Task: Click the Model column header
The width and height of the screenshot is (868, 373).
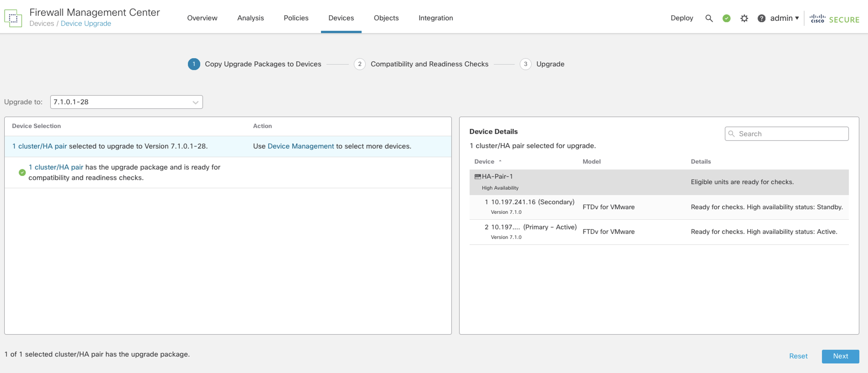Action: (591, 162)
